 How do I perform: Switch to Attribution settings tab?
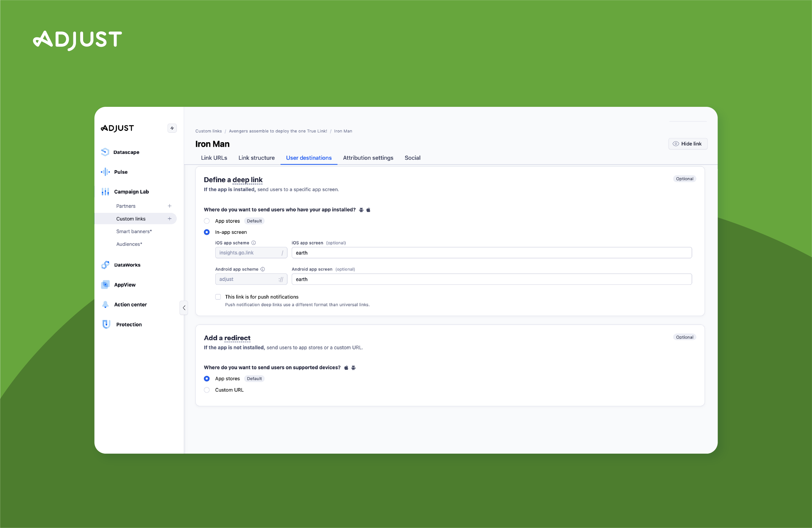(x=368, y=158)
